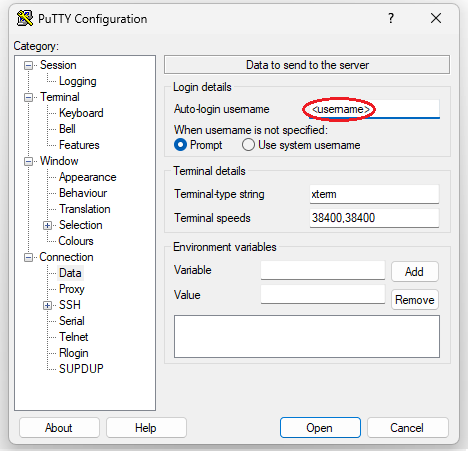Open the Keyboard category
Image resolution: width=468 pixels, height=451 pixels.
click(x=81, y=113)
